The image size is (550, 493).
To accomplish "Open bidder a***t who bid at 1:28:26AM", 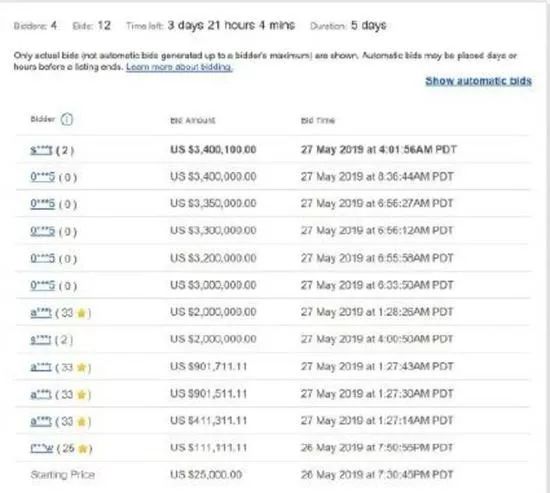I will pos(41,312).
